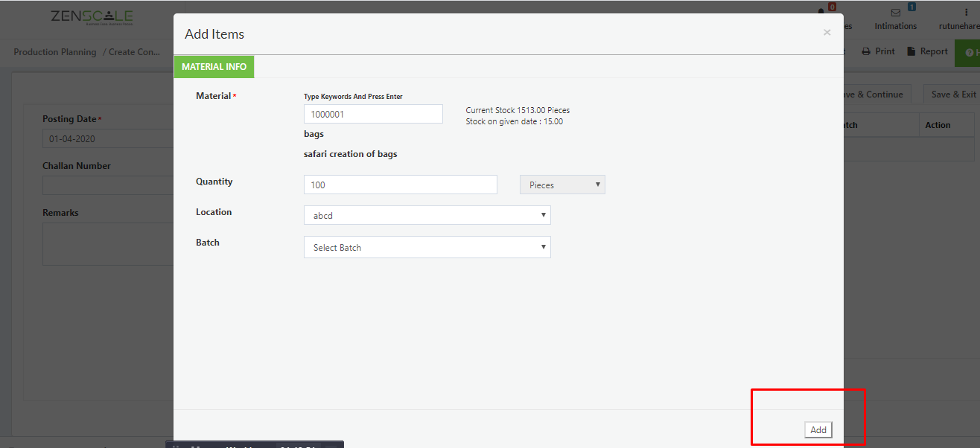Click 'Stock on given date : 15.00' text
Viewport: 980px width, 448px height.
click(514, 121)
